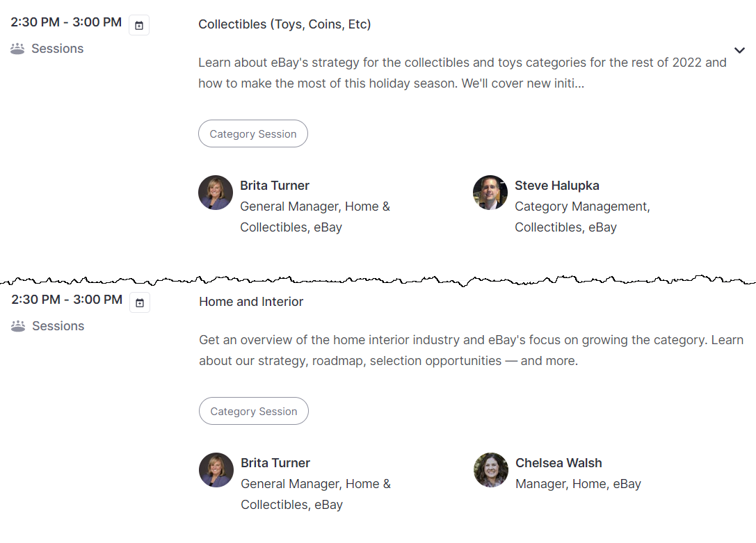Click Sessions label under Home and Interior time
Viewport: 756px width, 543px height.
(x=58, y=326)
